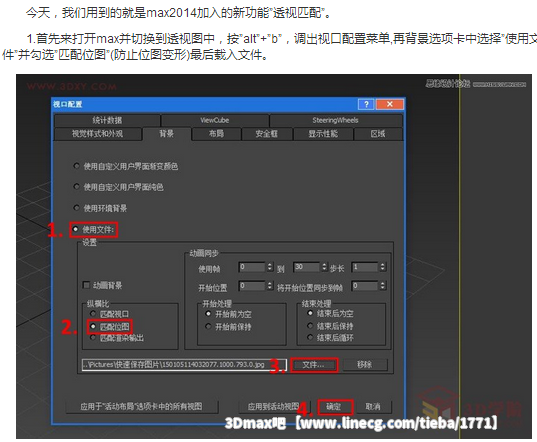This screenshot has height=442, width=537.
Task: Open the 显示性能 tab
Action: tap(323, 134)
